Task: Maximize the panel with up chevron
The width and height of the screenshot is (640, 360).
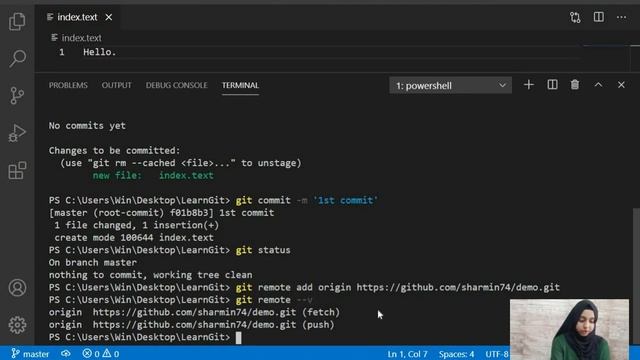Action: tap(598, 85)
